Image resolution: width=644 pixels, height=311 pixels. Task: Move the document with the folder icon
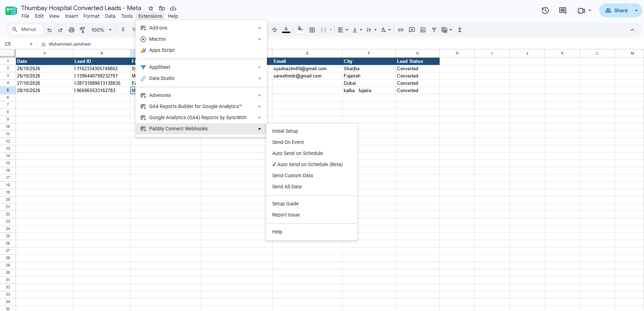coord(162,8)
